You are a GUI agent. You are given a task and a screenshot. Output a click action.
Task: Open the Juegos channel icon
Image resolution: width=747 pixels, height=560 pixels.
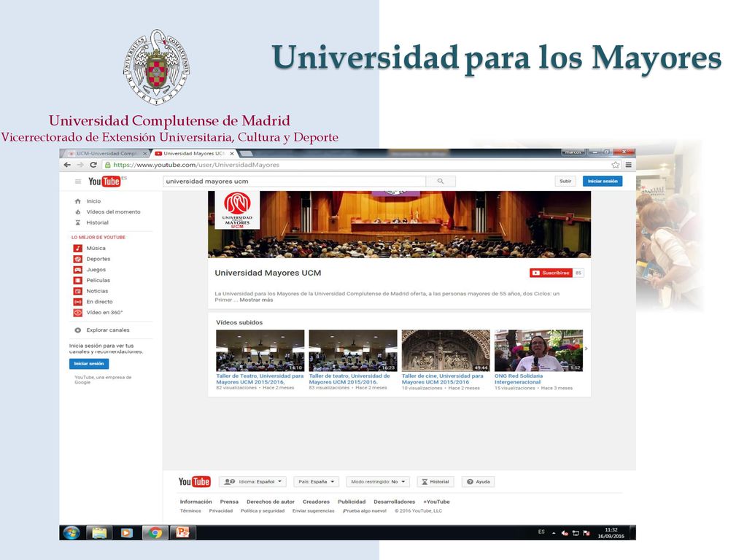(x=77, y=270)
